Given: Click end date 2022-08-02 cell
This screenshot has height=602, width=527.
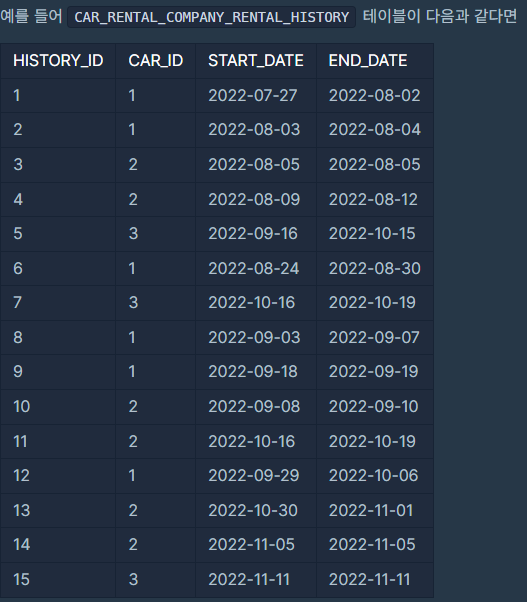Looking at the screenshot, I should [x=375, y=96].
